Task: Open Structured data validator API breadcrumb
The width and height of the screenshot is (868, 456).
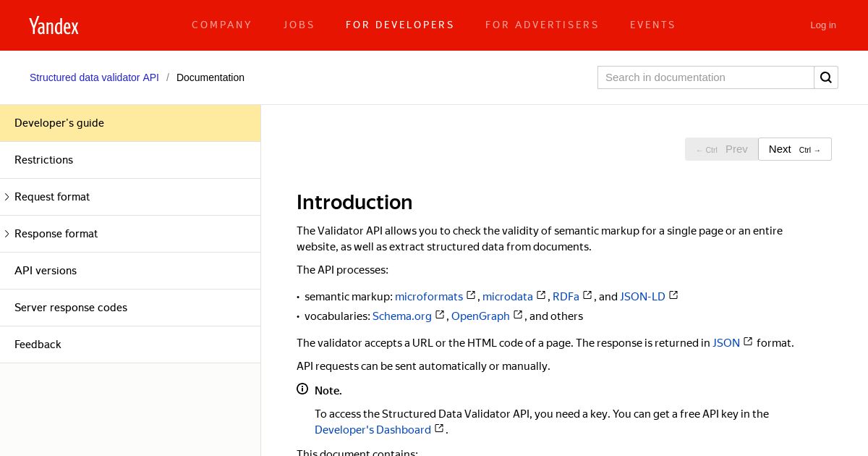Action: 94,77
